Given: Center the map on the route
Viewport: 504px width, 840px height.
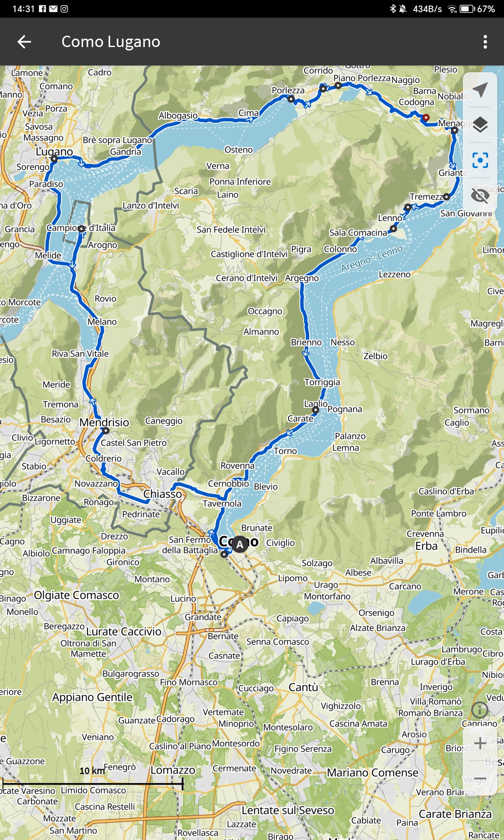Looking at the screenshot, I should click(480, 160).
